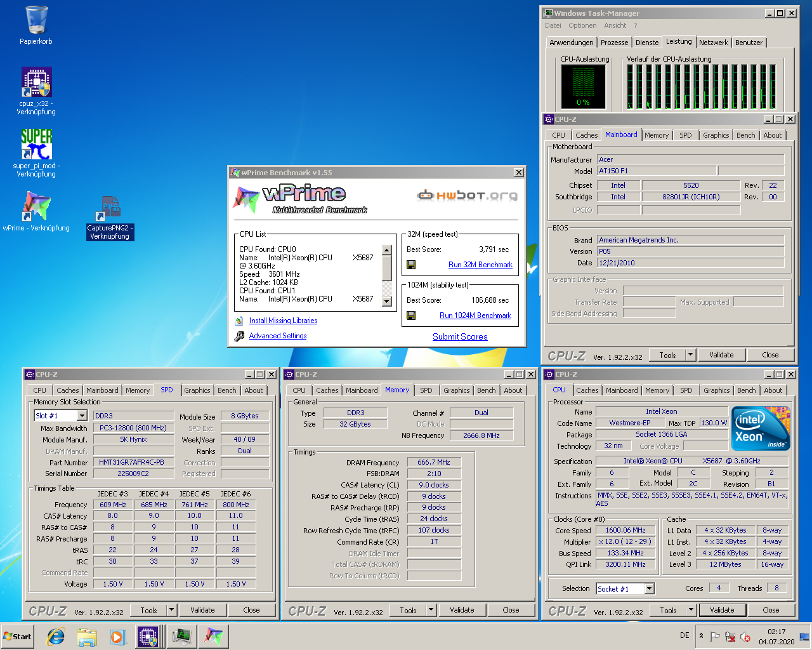Click the Run 32M Benchmark link
Image resolution: width=812 pixels, height=650 pixels.
[480, 265]
